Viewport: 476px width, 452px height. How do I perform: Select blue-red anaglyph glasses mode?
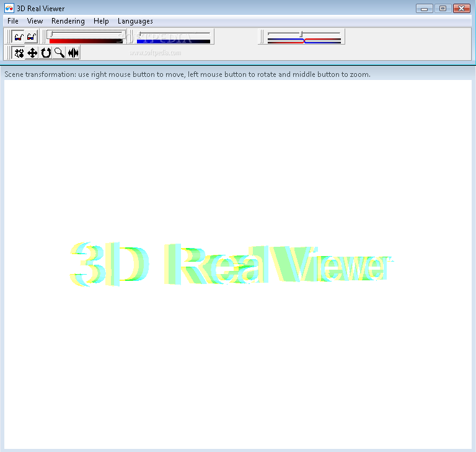point(18,37)
